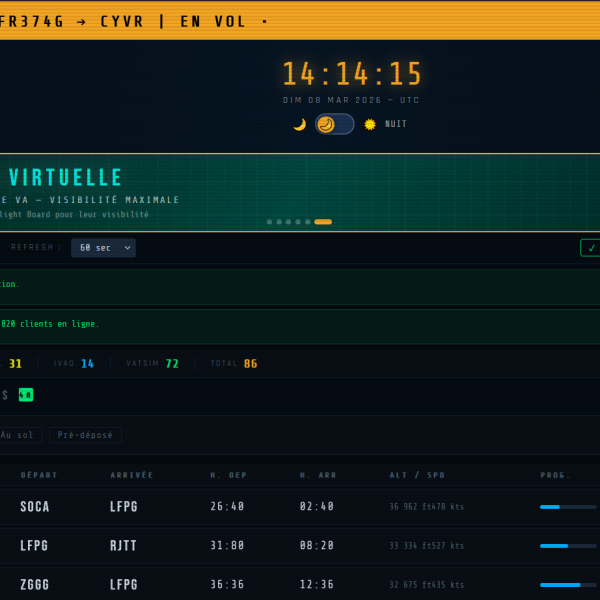Select the second carousel dot

point(279,222)
